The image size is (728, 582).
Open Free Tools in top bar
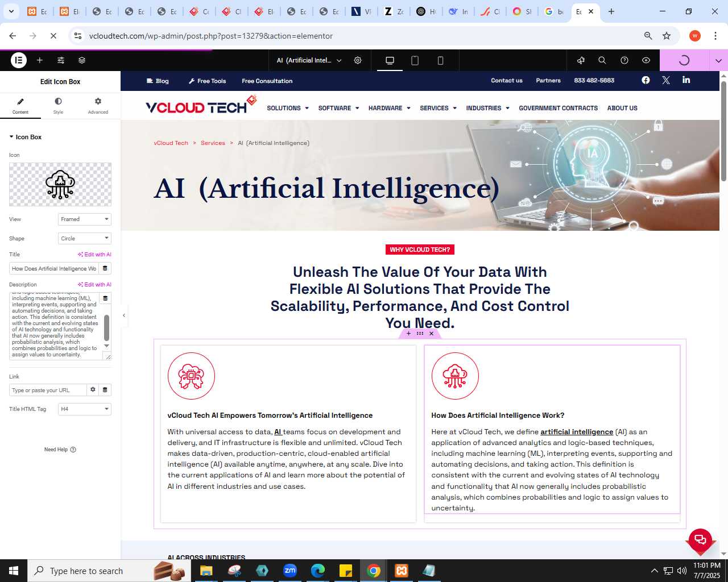207,81
